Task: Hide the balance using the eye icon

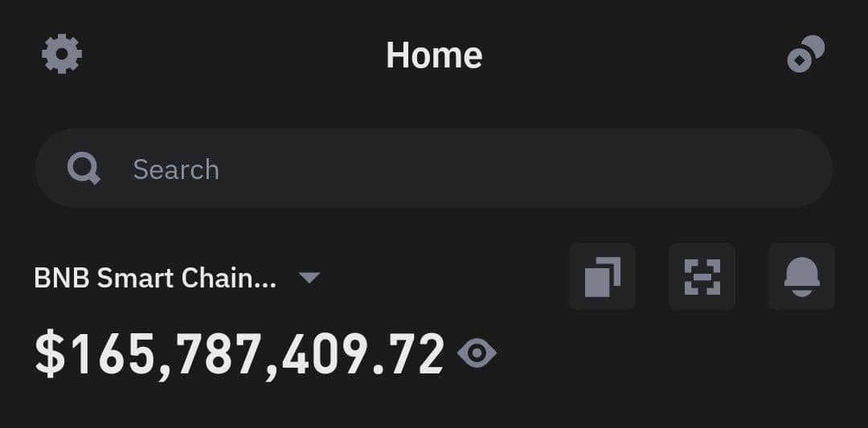Action: (477, 353)
